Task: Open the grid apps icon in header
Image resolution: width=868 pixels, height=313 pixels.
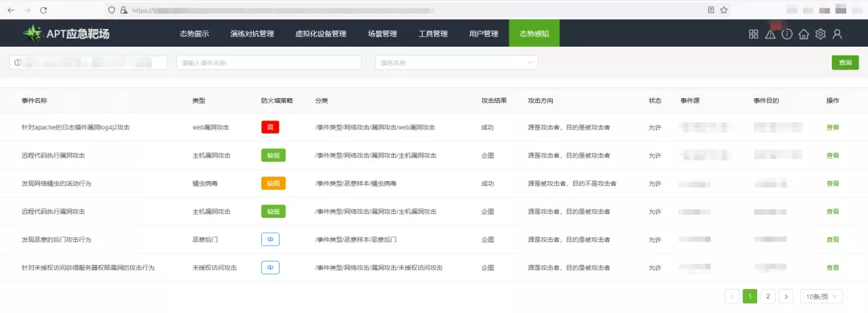Action: click(x=753, y=34)
